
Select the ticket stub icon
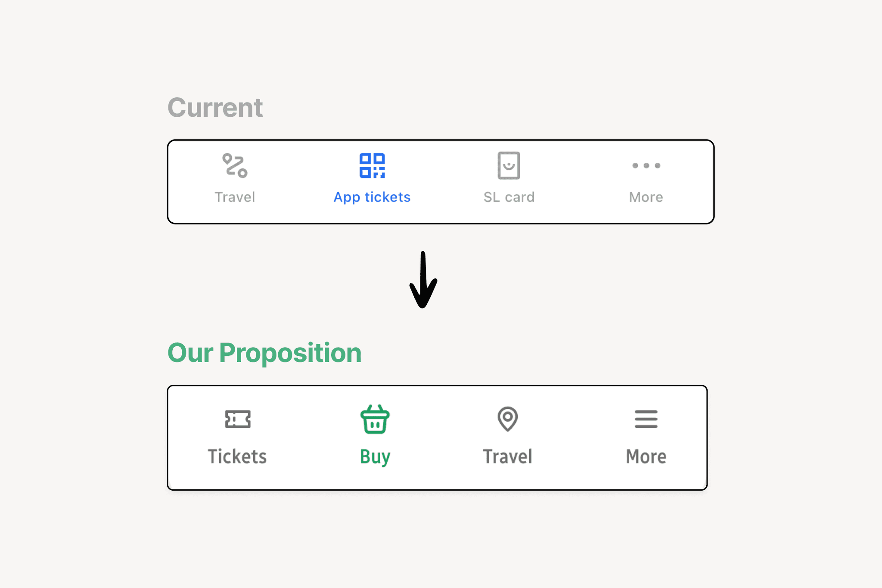click(238, 419)
